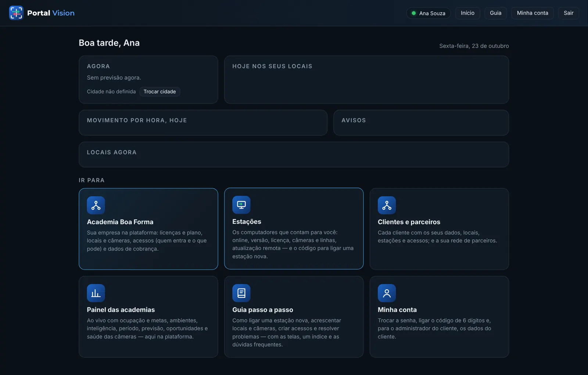Click the Agora forecast panel heading
Image resolution: width=588 pixels, height=375 pixels.
(x=98, y=66)
